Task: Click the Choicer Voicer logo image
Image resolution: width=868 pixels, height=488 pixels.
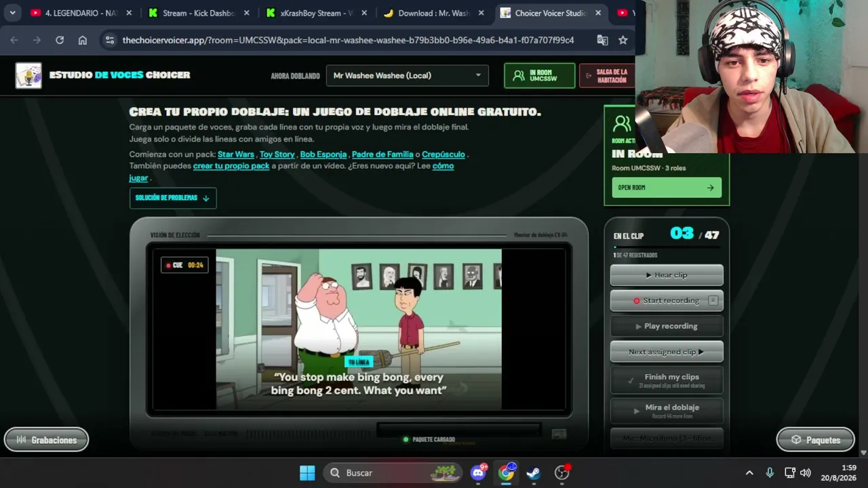Action: (x=28, y=75)
